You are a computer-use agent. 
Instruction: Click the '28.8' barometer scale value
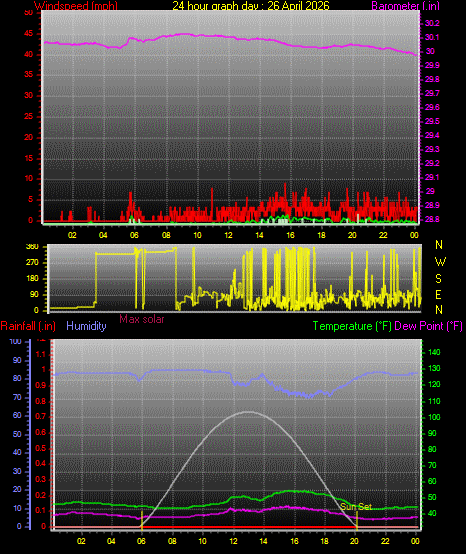[432, 219]
